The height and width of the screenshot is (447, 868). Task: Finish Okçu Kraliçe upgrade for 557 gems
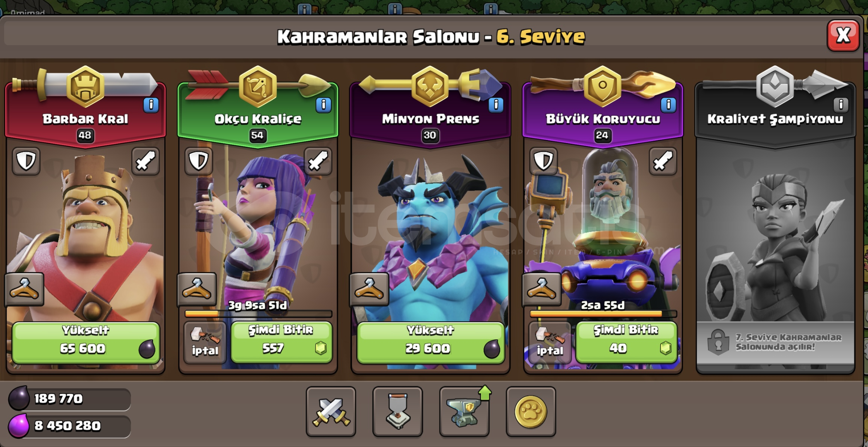[x=281, y=343]
